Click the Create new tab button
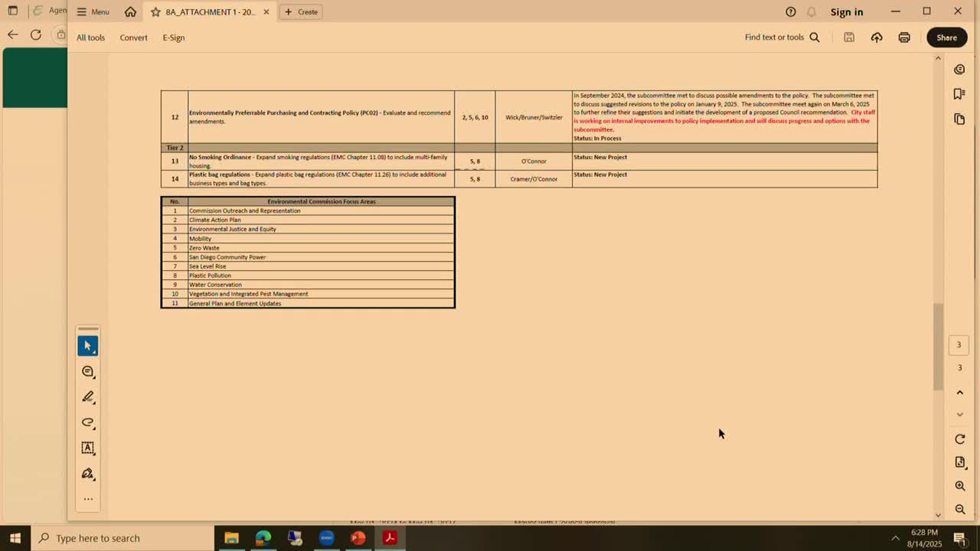Image resolution: width=980 pixels, height=551 pixels. click(x=301, y=11)
